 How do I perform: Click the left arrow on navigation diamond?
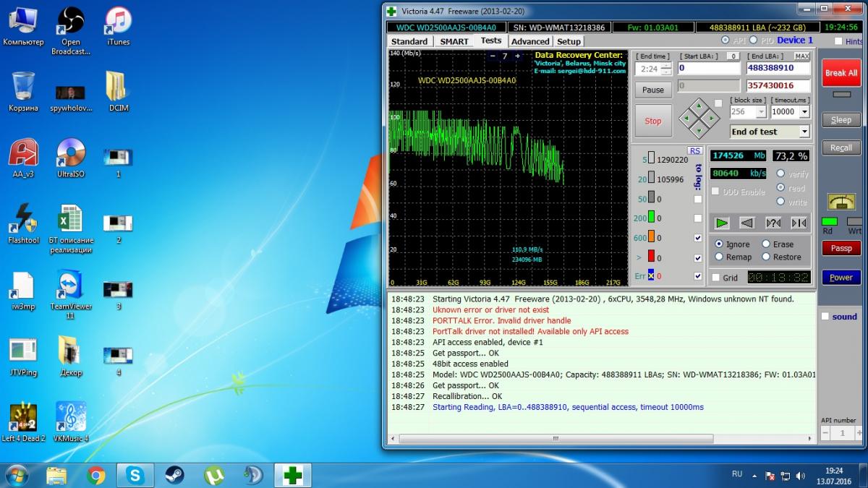pyautogui.click(x=686, y=119)
